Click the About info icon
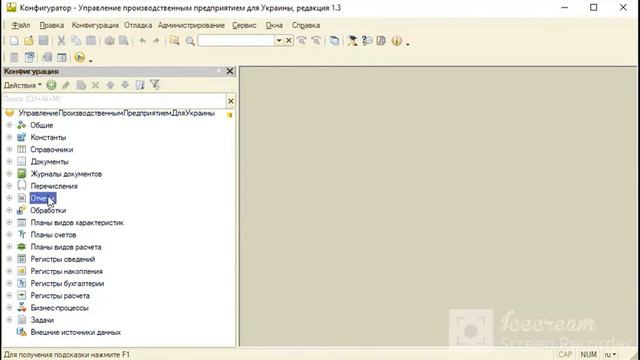Screen dimensions: 640x360 tap(396, 41)
